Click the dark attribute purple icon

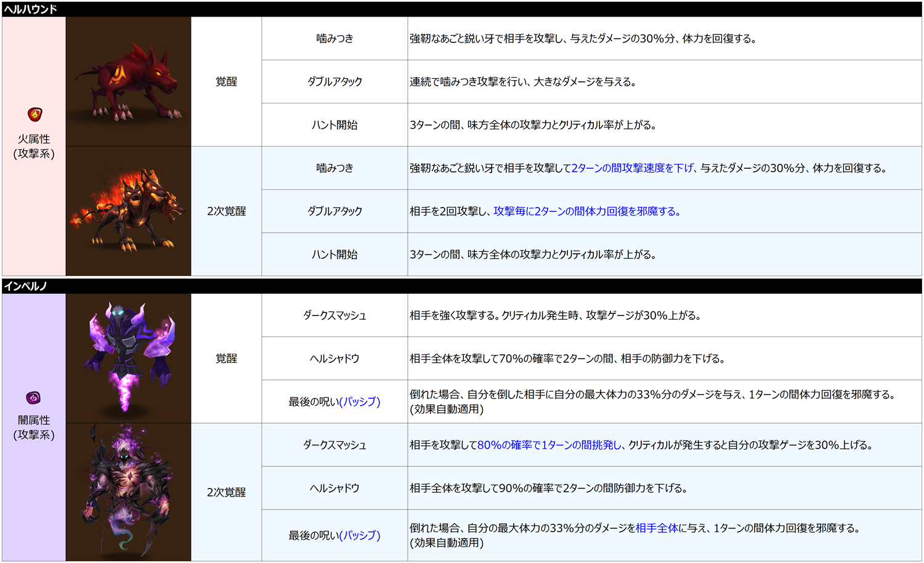pyautogui.click(x=33, y=398)
